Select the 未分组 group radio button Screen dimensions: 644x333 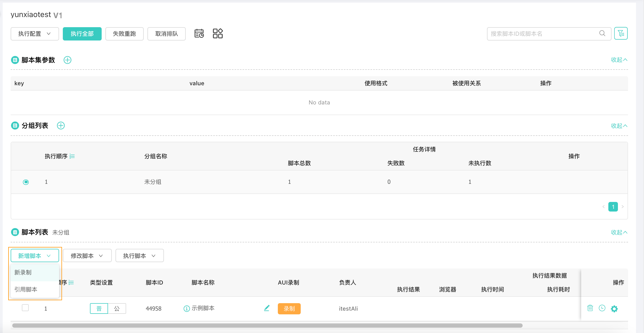coord(26,182)
